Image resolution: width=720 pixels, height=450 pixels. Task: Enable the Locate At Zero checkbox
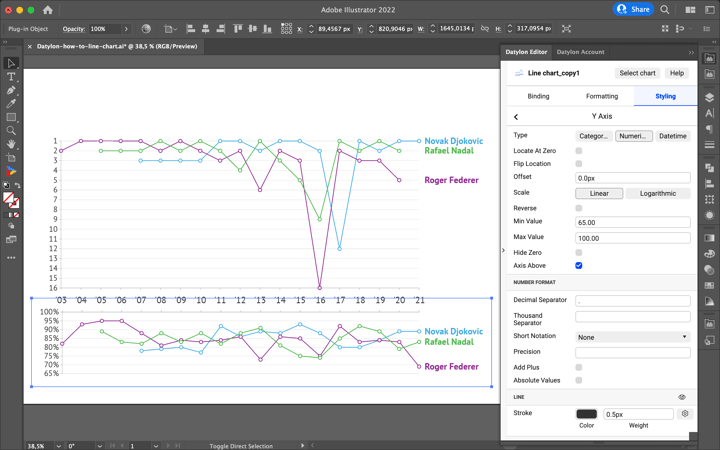coord(579,151)
